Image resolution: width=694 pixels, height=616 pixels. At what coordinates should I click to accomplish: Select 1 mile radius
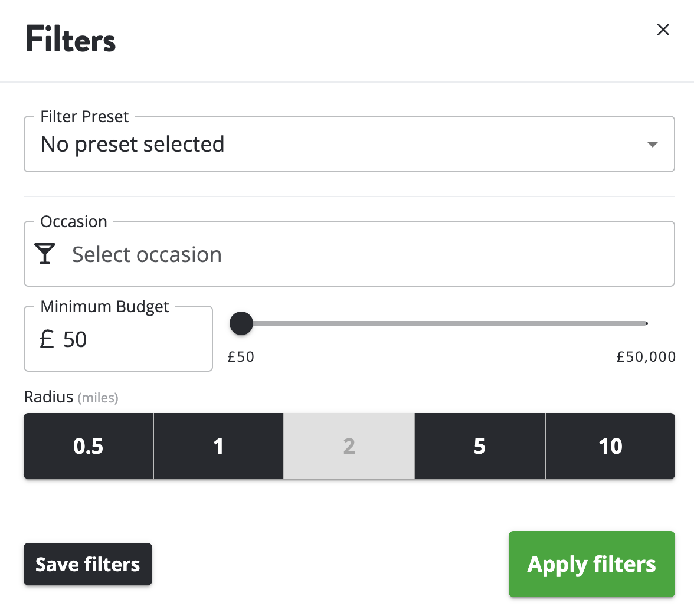tap(218, 446)
